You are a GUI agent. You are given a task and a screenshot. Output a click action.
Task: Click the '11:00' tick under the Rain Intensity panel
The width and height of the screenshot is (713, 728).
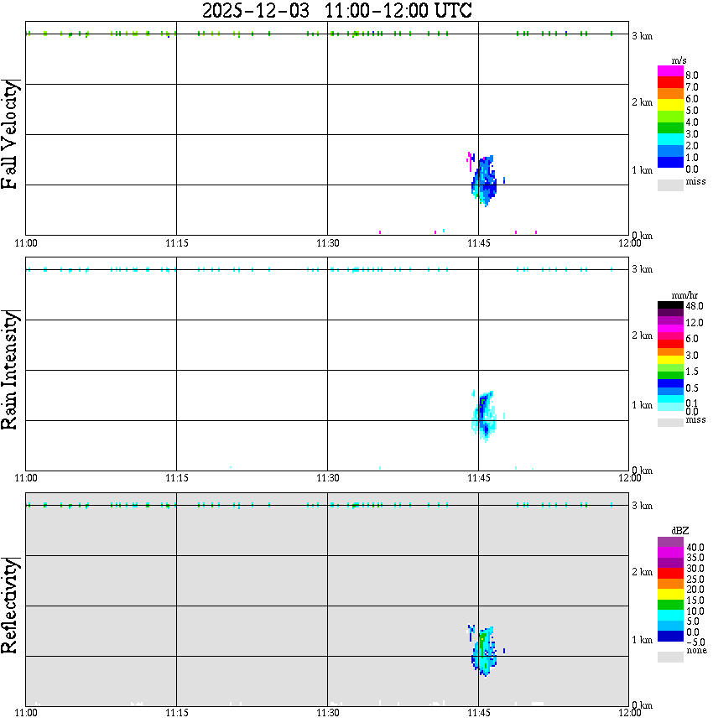[26, 478]
